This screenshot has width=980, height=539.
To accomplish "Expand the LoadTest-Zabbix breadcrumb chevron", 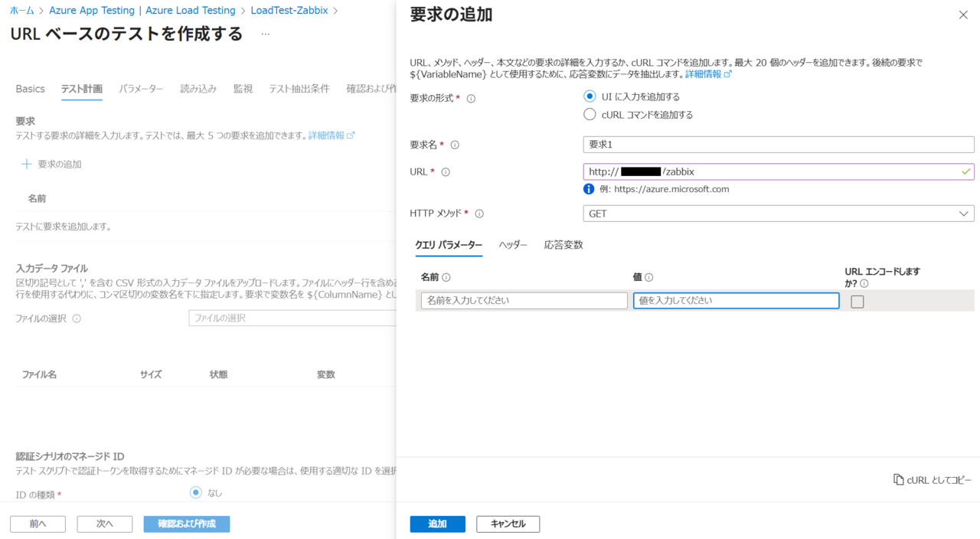I will (x=335, y=11).
